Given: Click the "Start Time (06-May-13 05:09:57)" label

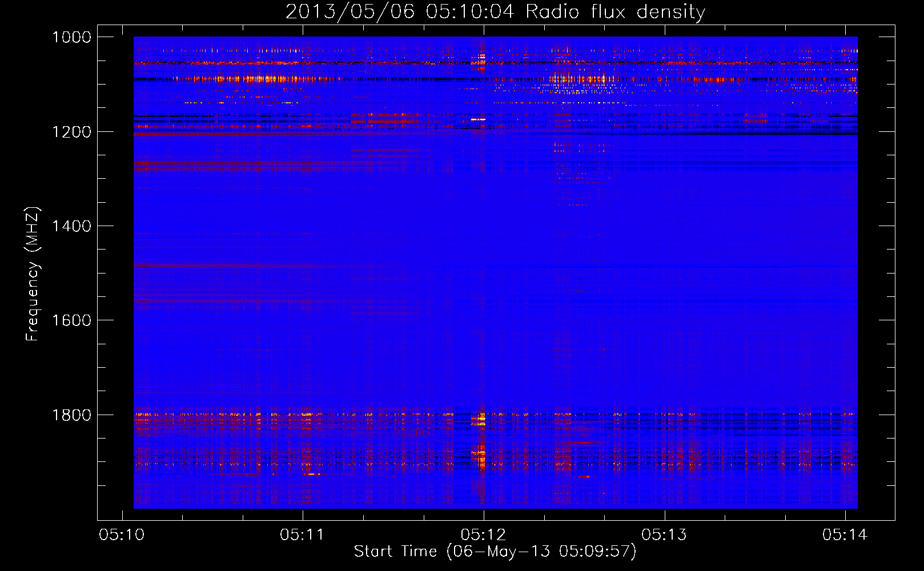Looking at the screenshot, I should point(495,552).
